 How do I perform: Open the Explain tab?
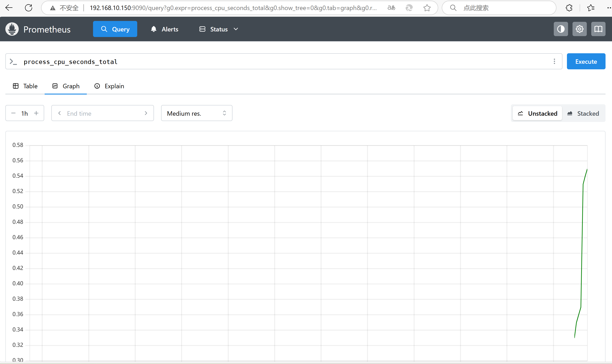click(x=109, y=86)
